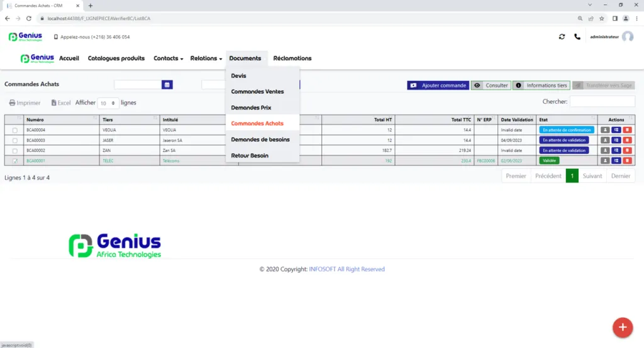Expand the Contacts dropdown menu
Image resolution: width=644 pixels, height=348 pixels.
pos(169,58)
